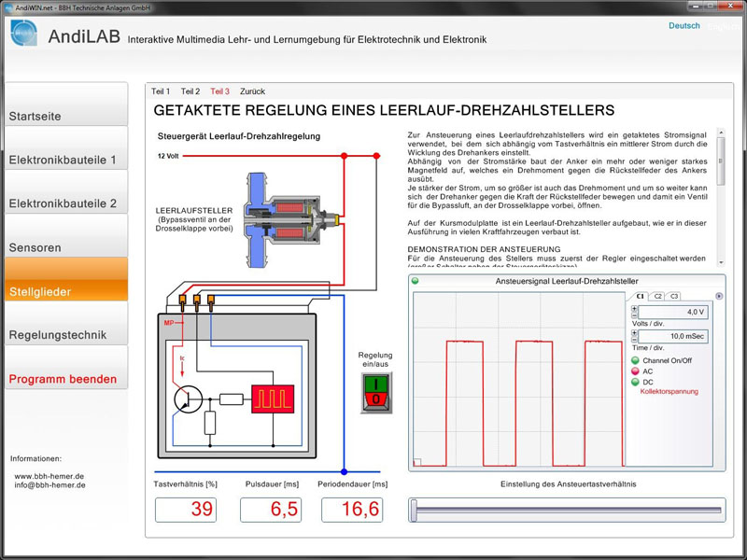The width and height of the screenshot is (747, 560).
Task: Open Elektronikbauteile 1 section
Action: [x=66, y=148]
